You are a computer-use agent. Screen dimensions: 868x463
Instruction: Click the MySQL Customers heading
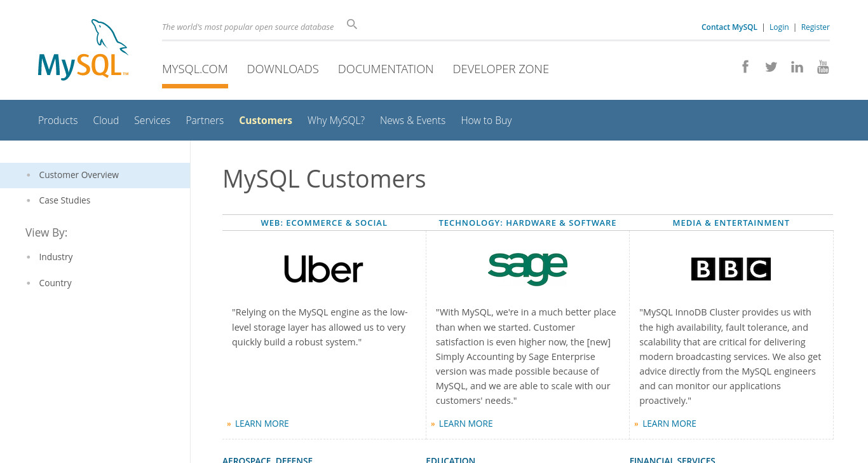tap(324, 179)
